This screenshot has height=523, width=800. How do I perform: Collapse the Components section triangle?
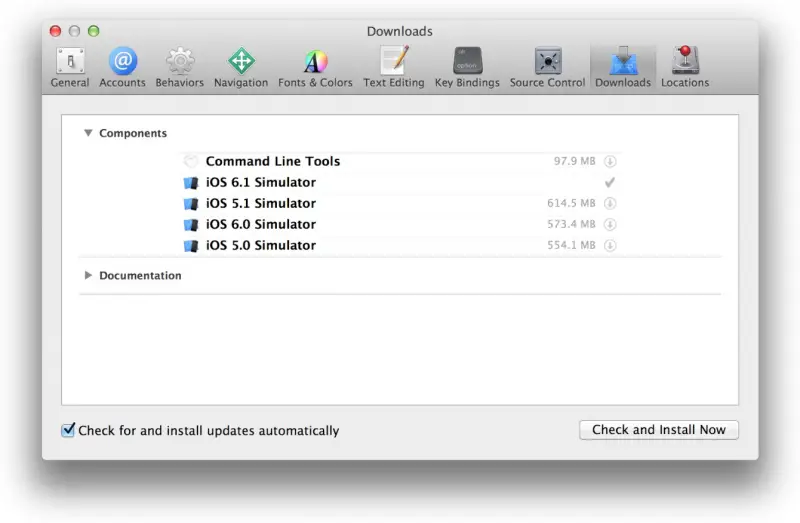88,133
